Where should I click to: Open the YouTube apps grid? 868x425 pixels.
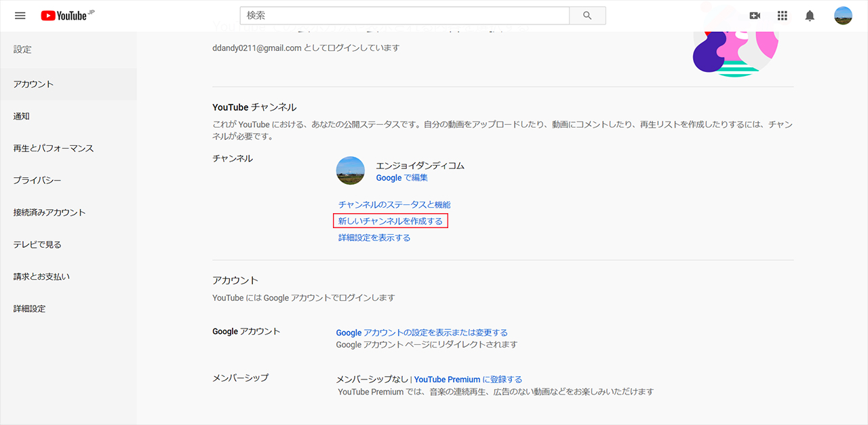point(782,16)
